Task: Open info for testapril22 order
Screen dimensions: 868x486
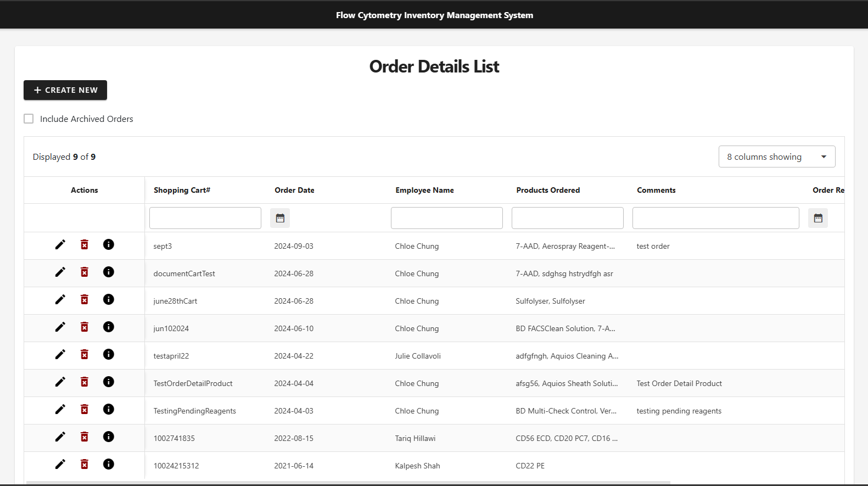Action: tap(109, 354)
